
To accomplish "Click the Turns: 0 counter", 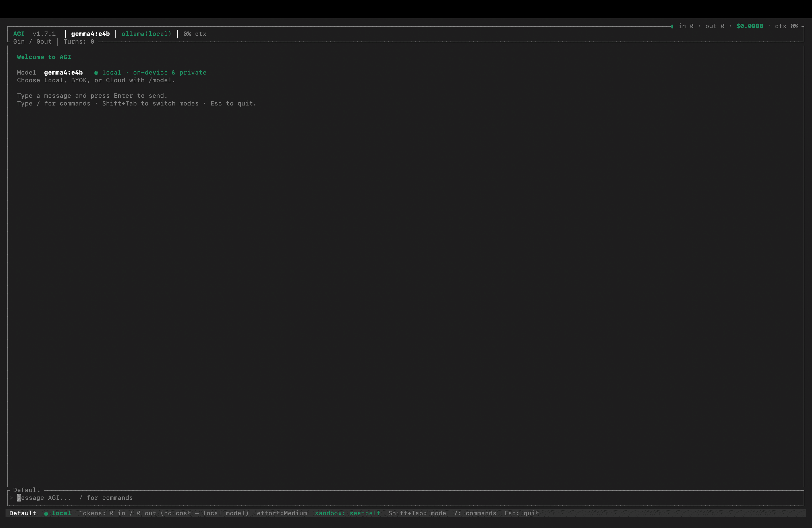I will 79,42.
